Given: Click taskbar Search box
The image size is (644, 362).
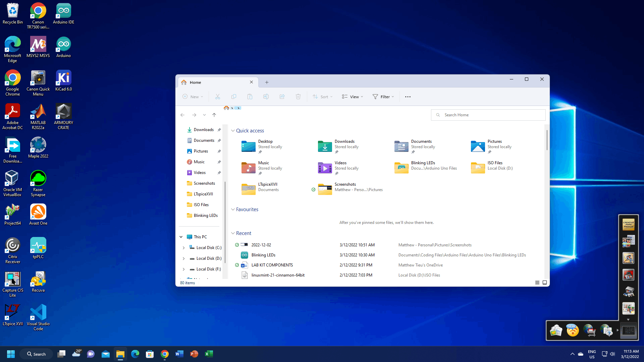Looking at the screenshot, I should coord(36,354).
